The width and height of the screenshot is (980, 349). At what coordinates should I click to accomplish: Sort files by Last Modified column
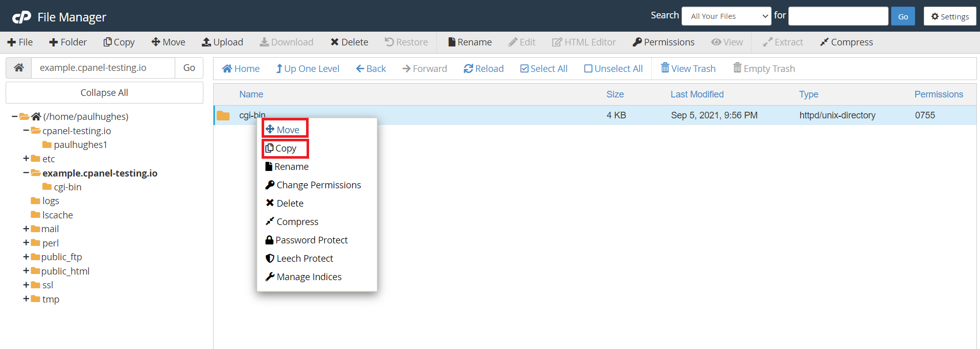tap(696, 94)
